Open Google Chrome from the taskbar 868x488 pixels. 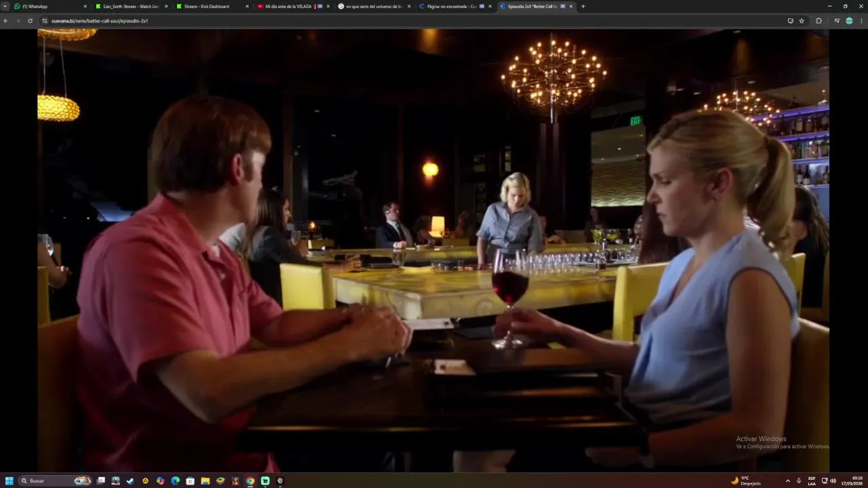click(250, 481)
